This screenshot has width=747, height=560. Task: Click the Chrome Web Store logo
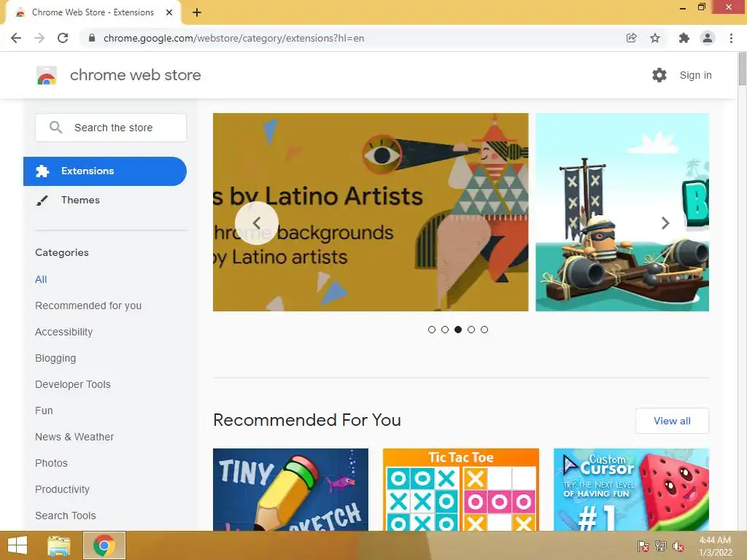tap(47, 75)
